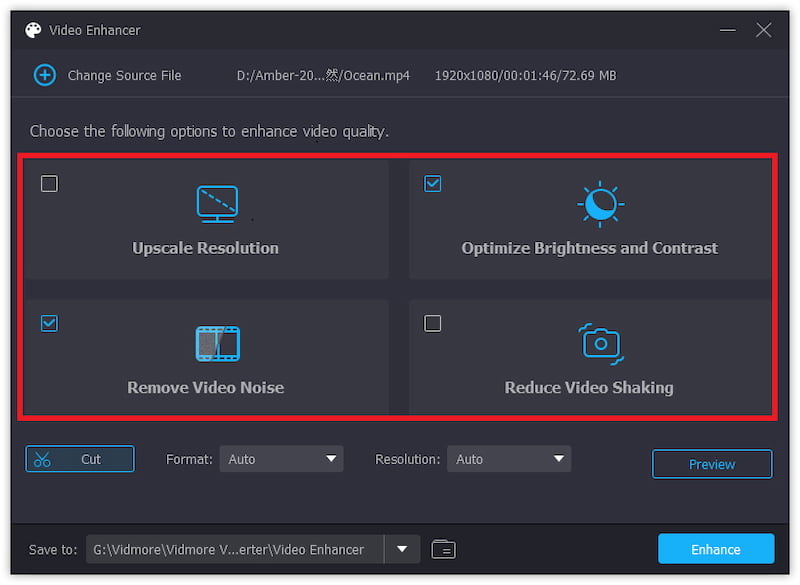800x585 pixels.
Task: Click the Remove Video Noise filmstrip icon
Action: pos(217,343)
